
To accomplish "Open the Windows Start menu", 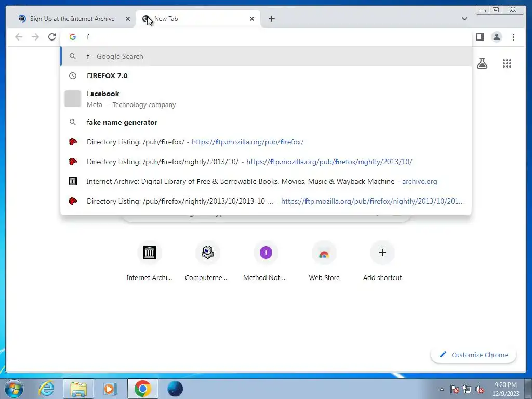I will coord(14,389).
